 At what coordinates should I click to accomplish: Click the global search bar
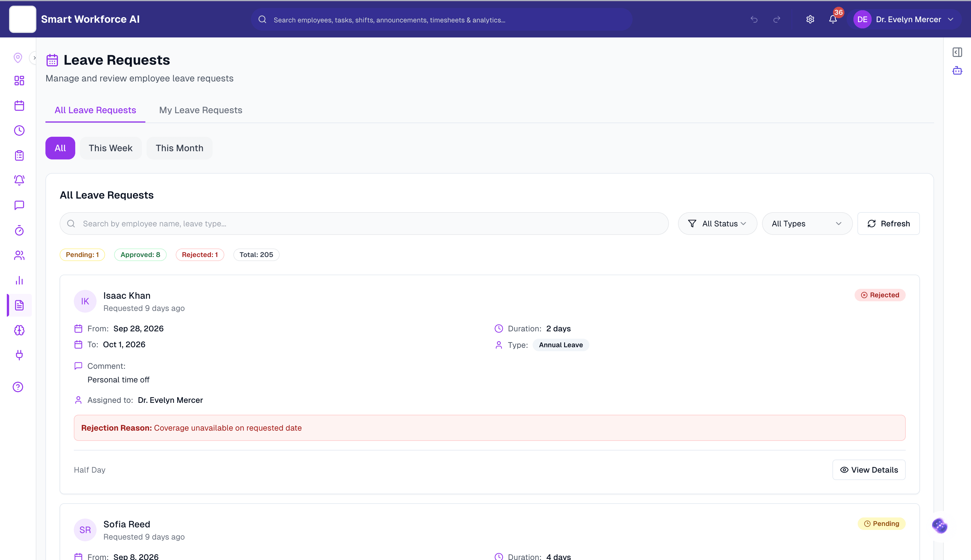[441, 20]
